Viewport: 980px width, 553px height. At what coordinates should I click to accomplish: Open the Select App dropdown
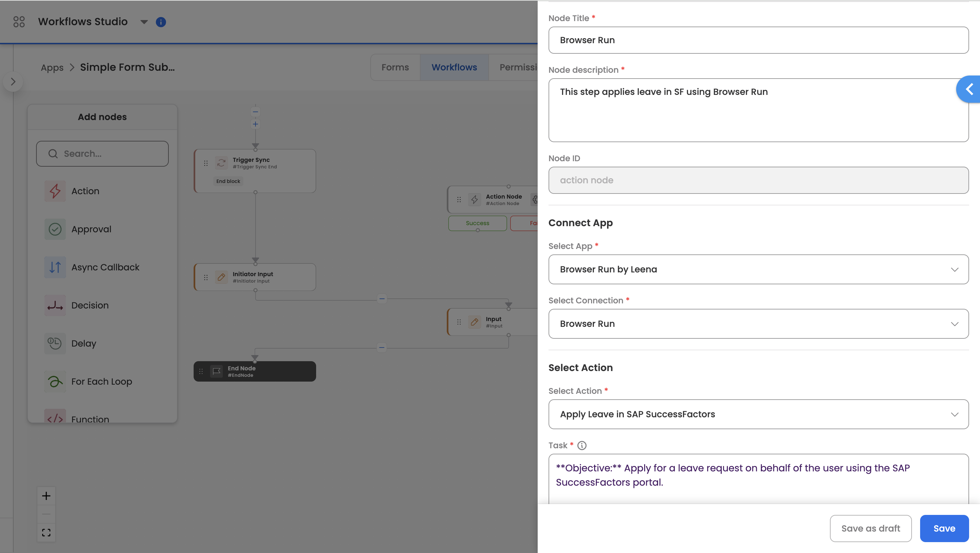758,269
